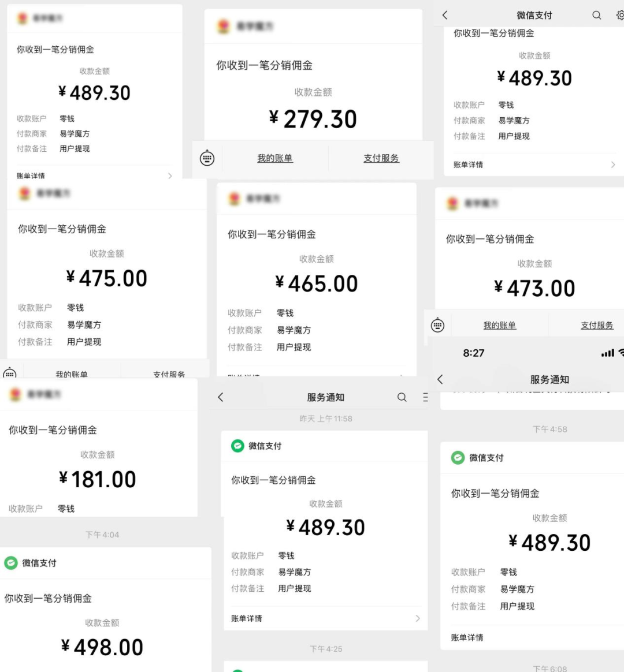This screenshot has width=624, height=672.
Task: Open 支付服务 below the ¥279.30 card
Action: click(x=381, y=158)
